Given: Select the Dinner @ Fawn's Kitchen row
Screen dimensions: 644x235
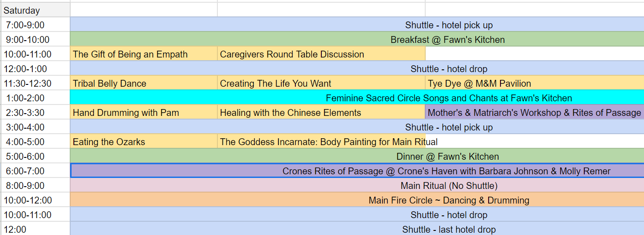Looking at the screenshot, I should click(x=357, y=156).
